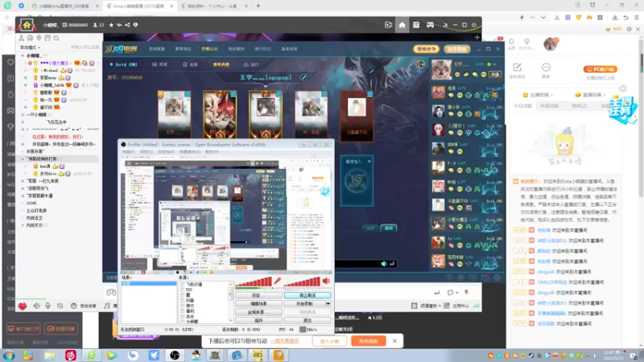Screen dimensions: 644x362
Task: Expand the 12345 sub-channel in YY tree
Action: tap(23, 204)
